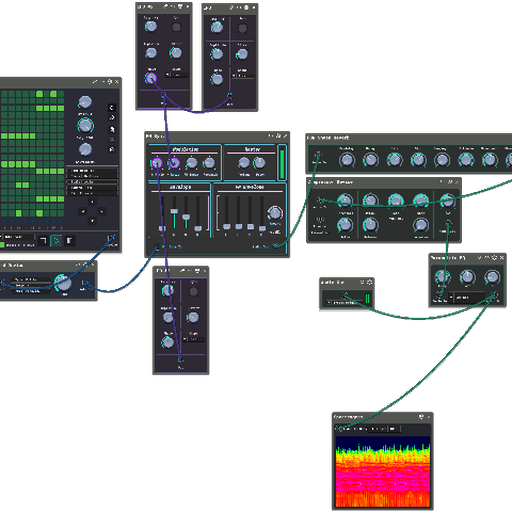Click the spectrogram window's input port
Image resolution: width=512 pixels, height=512 pixels.
pyautogui.click(x=339, y=428)
